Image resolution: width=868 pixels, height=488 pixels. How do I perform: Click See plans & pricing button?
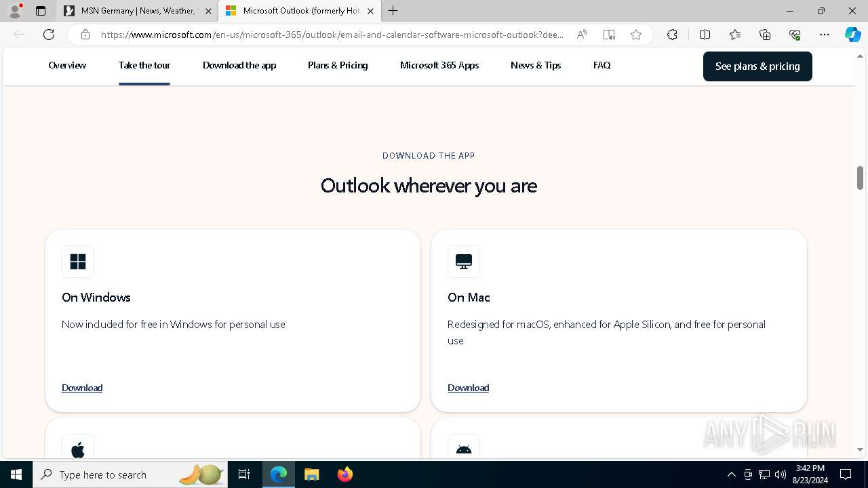click(757, 66)
